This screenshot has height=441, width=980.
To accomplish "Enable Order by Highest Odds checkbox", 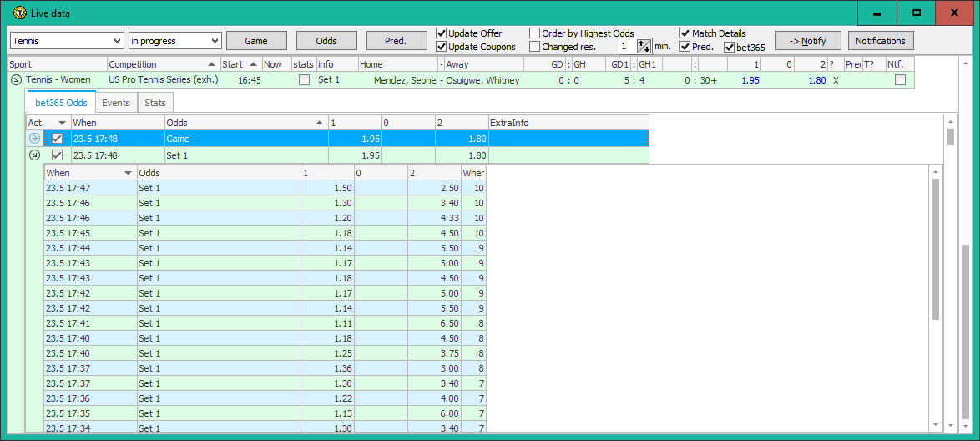I will point(535,33).
